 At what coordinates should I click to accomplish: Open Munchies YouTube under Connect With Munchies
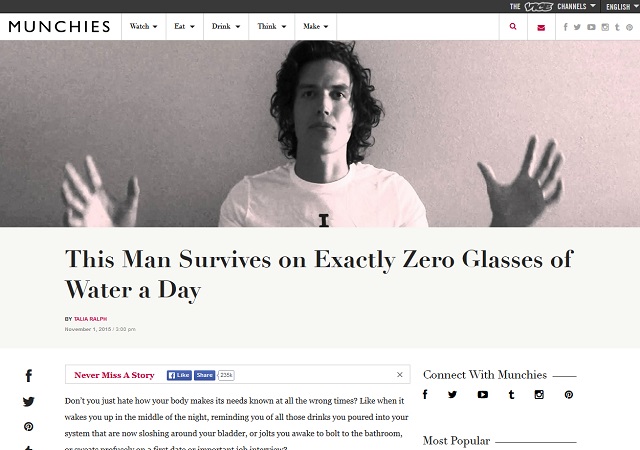coord(482,394)
